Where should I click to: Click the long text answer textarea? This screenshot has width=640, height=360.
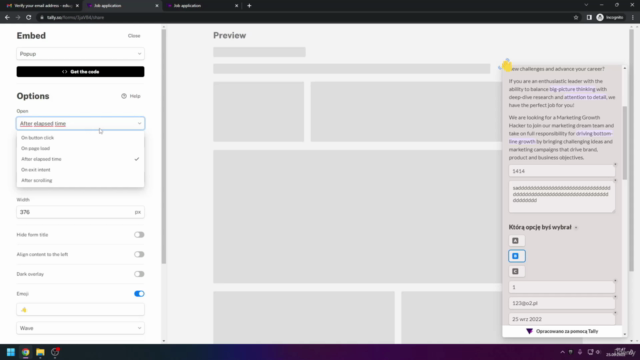[562, 197]
